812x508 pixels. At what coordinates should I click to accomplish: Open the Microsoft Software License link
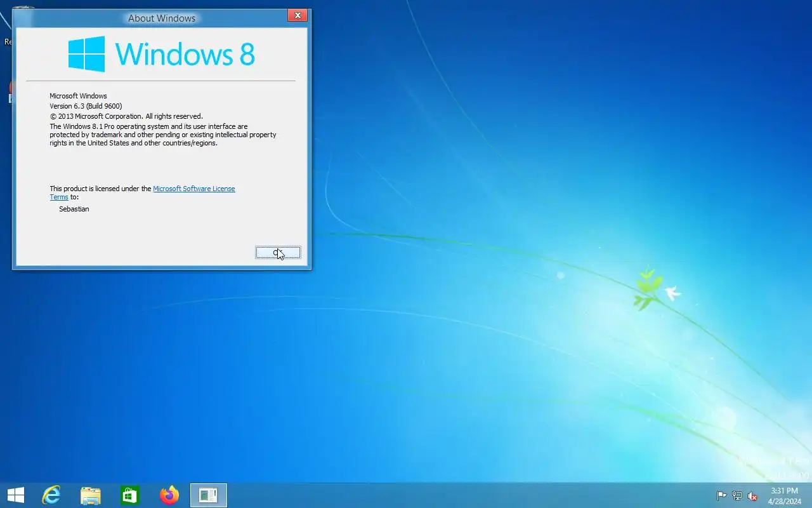[x=194, y=189]
